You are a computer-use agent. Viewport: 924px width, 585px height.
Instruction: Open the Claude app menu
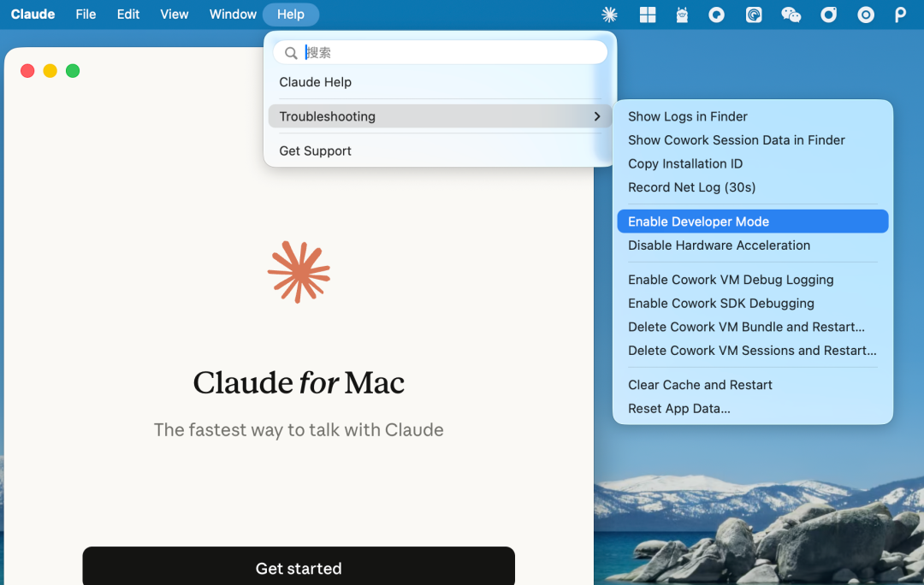point(33,15)
